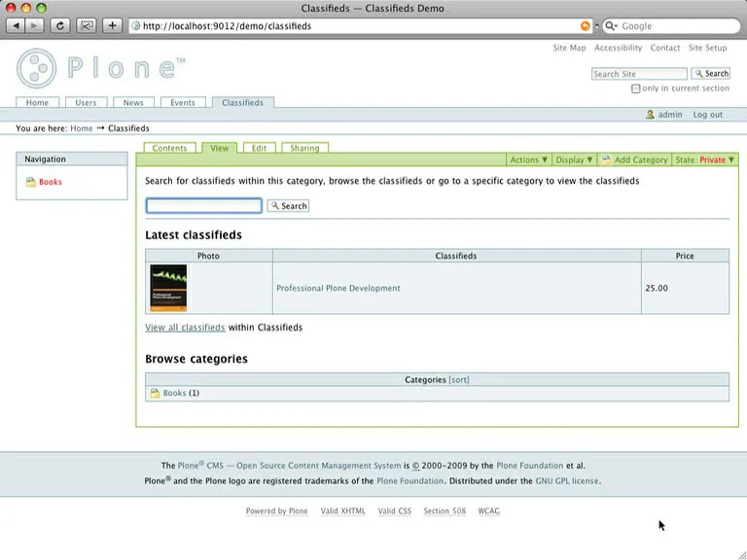Open the Accessibility link
Image resolution: width=747 pixels, height=560 pixels.
pos(619,48)
